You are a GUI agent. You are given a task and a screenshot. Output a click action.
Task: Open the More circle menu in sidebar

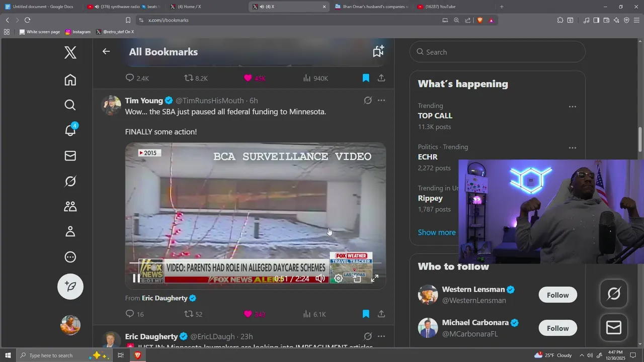tap(70, 257)
